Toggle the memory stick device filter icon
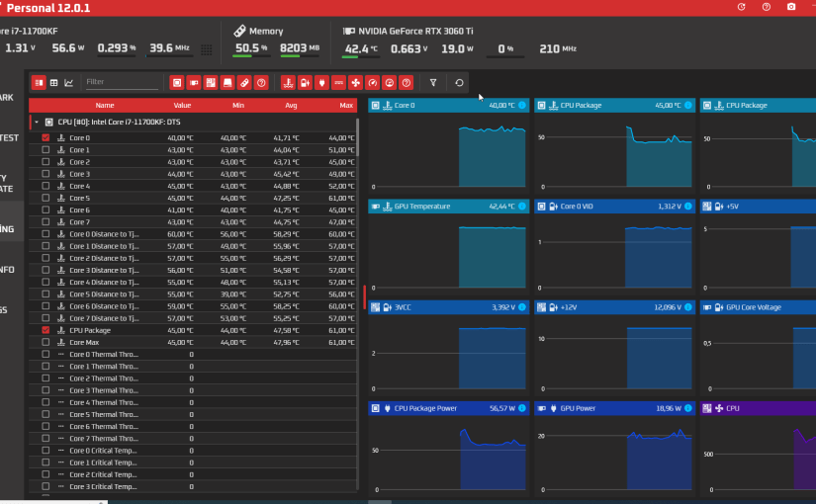The width and height of the screenshot is (816, 504). tap(244, 83)
